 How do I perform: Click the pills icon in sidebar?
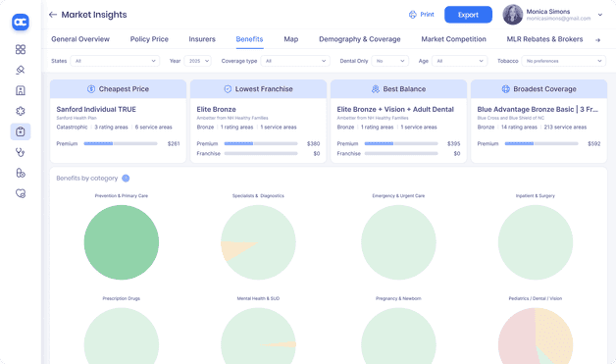[21, 173]
